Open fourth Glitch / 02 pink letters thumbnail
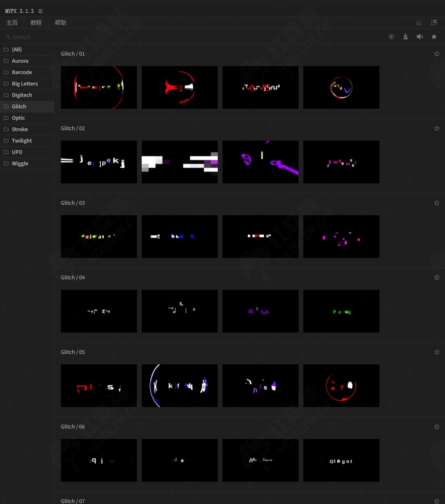The image size is (445, 504). (x=341, y=162)
